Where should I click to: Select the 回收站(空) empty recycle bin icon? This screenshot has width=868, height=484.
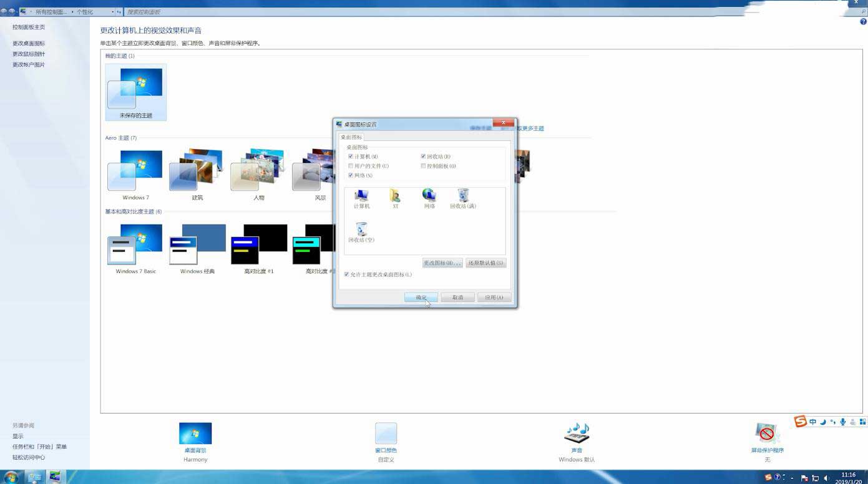pyautogui.click(x=361, y=233)
